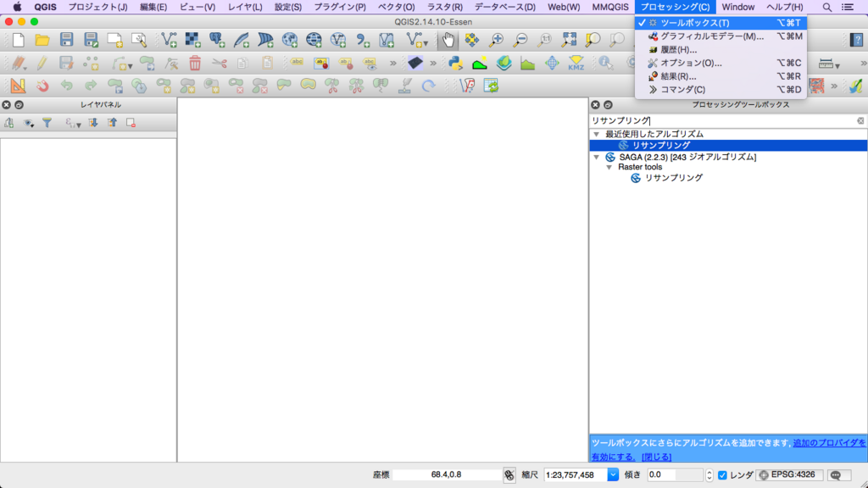Image resolution: width=868 pixels, height=488 pixels.
Task: Click the Remove Layer icon in layer panel
Action: [131, 123]
